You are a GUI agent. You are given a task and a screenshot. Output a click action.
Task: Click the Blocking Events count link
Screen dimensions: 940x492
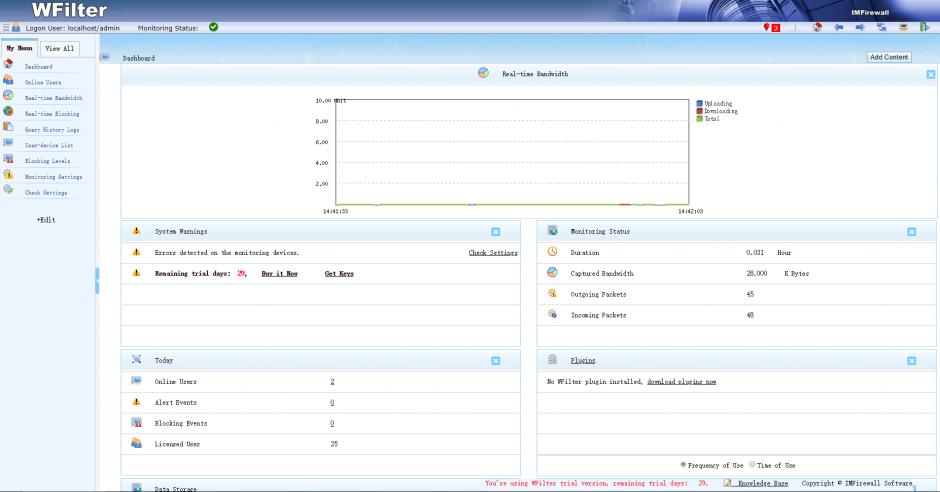[332, 424]
